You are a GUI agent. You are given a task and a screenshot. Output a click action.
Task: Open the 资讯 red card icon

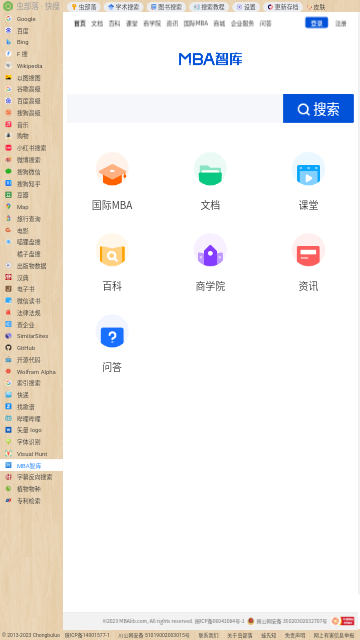pyautogui.click(x=308, y=250)
